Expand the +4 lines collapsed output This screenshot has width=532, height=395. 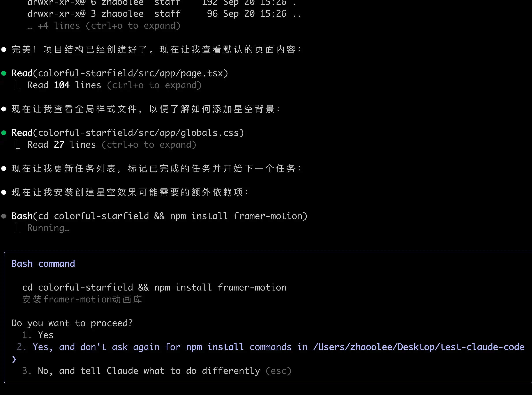pyautogui.click(x=104, y=26)
